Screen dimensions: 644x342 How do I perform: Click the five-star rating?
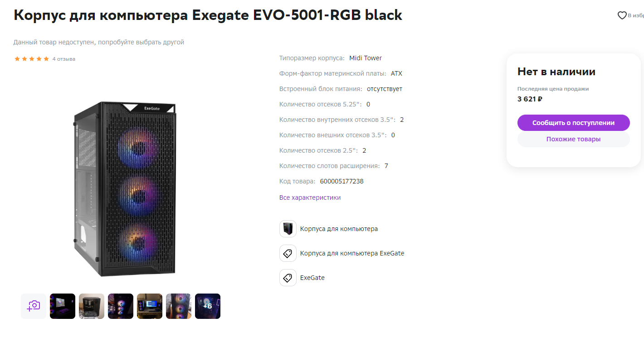pos(32,59)
